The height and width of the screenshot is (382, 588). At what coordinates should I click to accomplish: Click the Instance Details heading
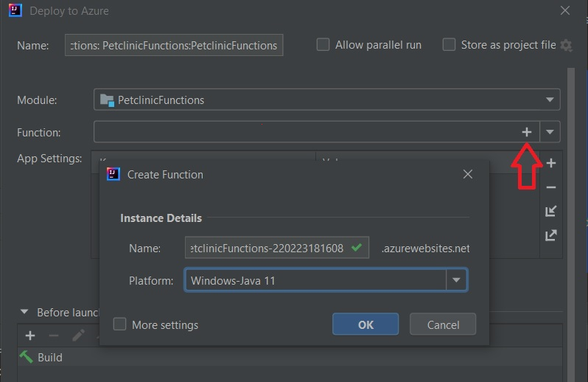tap(161, 218)
